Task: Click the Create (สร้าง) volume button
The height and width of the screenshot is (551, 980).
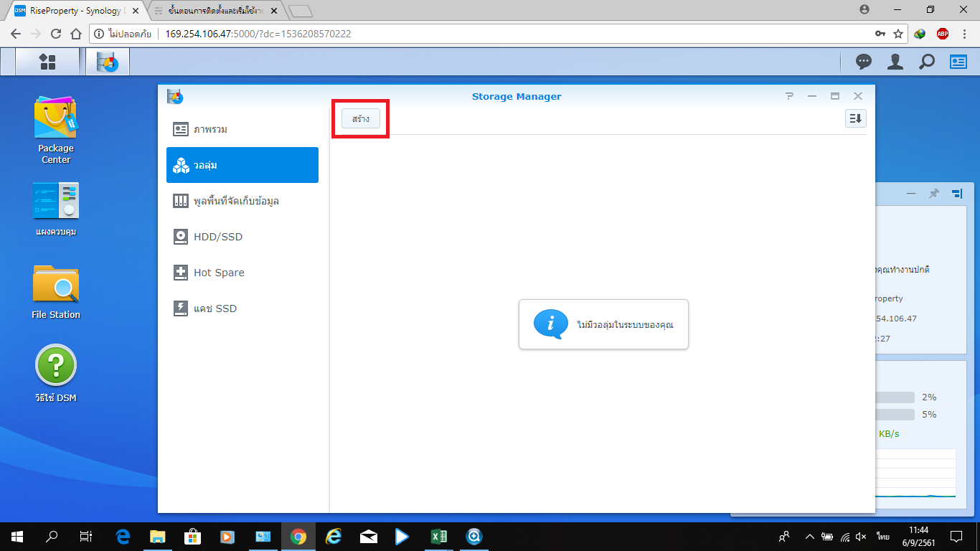Action: click(x=361, y=118)
